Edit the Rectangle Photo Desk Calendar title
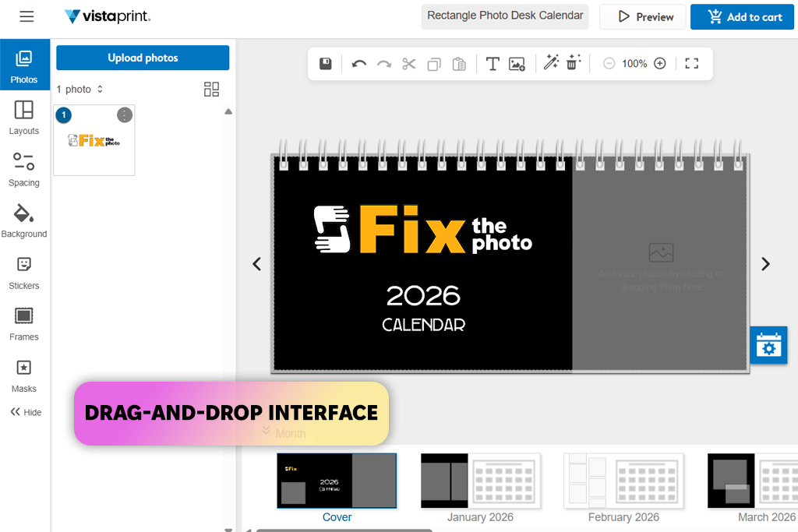 (x=505, y=16)
